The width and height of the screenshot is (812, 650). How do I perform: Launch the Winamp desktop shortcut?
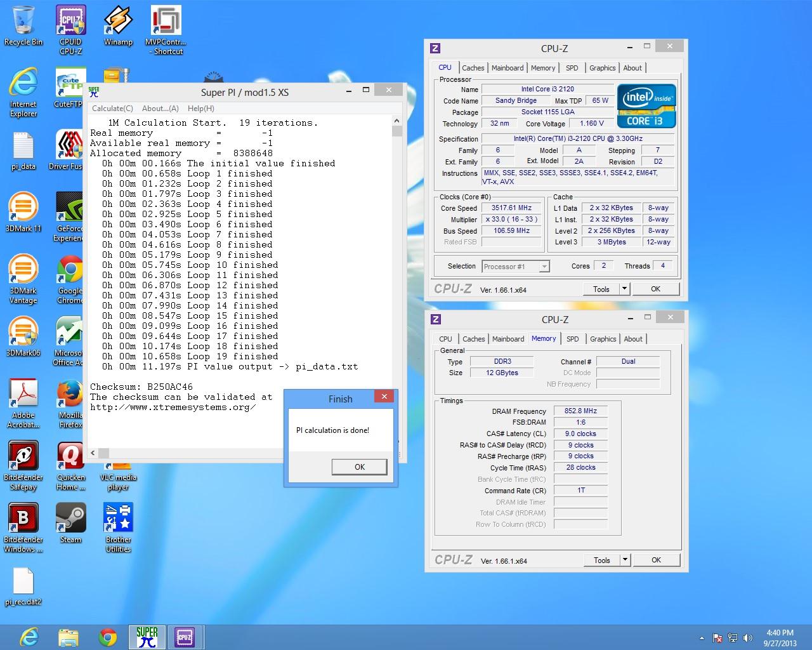pyautogui.click(x=118, y=26)
